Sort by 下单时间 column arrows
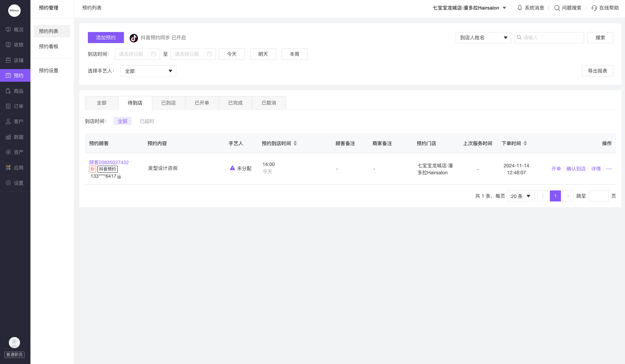This screenshot has width=625, height=364. coord(525,143)
